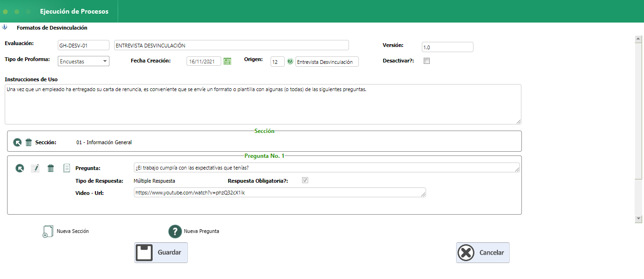Image resolution: width=644 pixels, height=279 pixels.
Task: Click the Fecha Creación date field
Action: (204, 62)
